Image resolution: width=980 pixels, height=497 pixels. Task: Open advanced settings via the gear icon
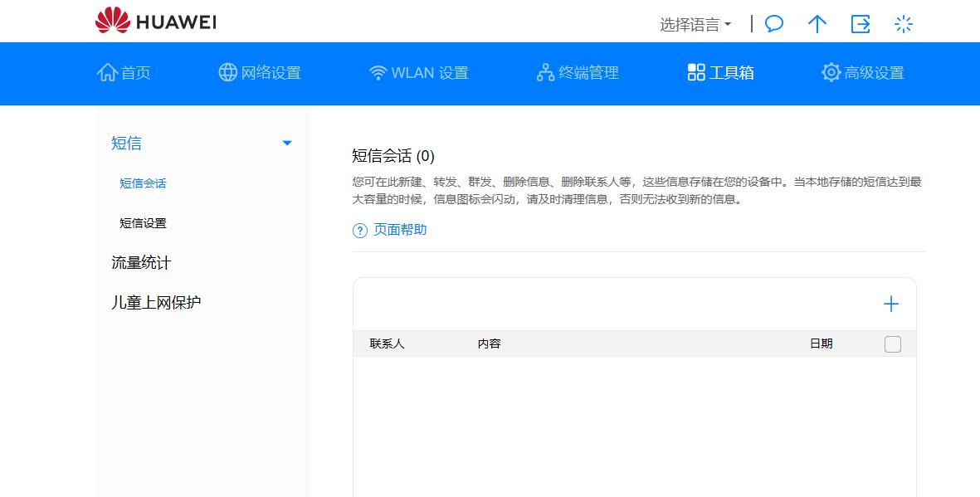[831, 72]
